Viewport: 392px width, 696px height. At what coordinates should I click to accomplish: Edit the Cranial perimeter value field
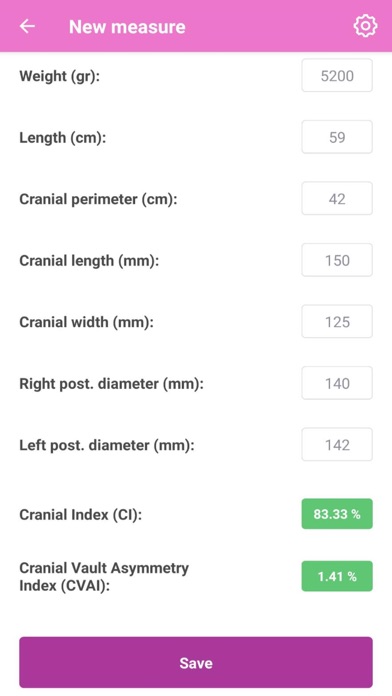(x=337, y=198)
